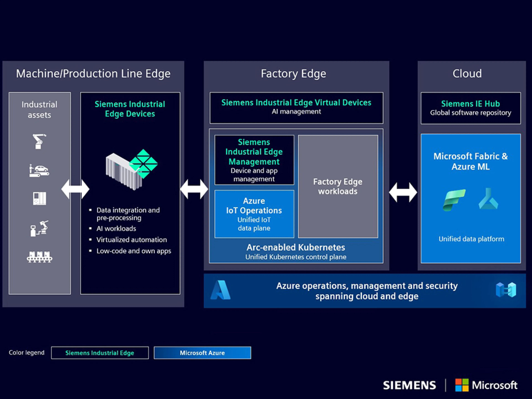Click the 'Unified IoT data plane' text
Viewport: 532px width, 399px height.
pos(254,224)
